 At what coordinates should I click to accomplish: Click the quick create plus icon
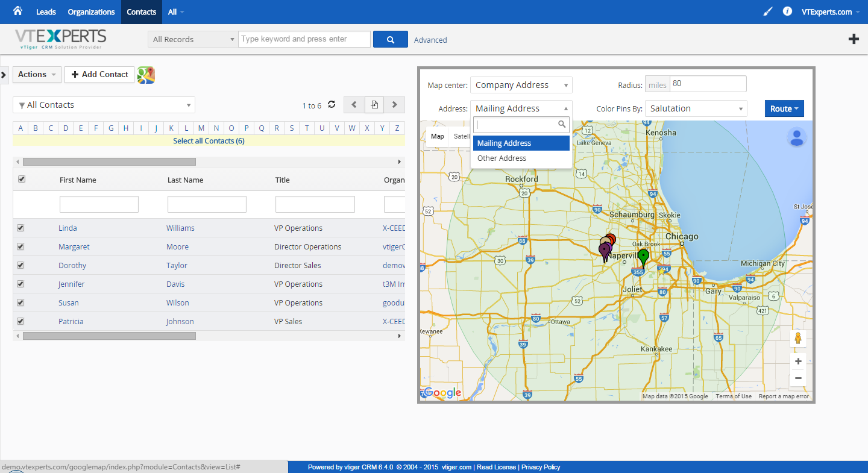854,39
